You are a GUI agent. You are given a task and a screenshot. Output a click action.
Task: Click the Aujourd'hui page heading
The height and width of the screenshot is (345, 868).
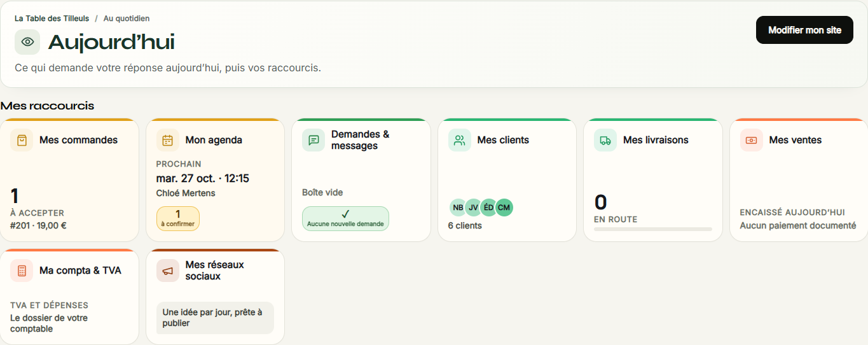click(x=111, y=42)
